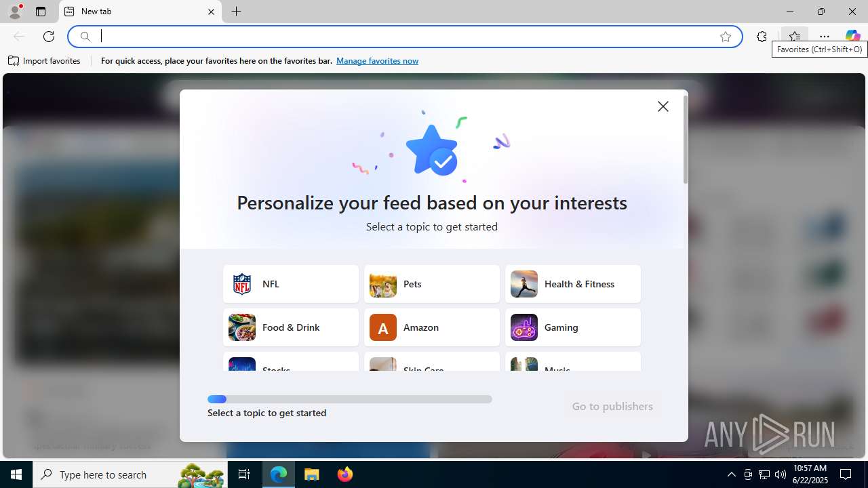The height and width of the screenshot is (488, 868).
Task: Open Firefox from taskbar
Action: [345, 474]
